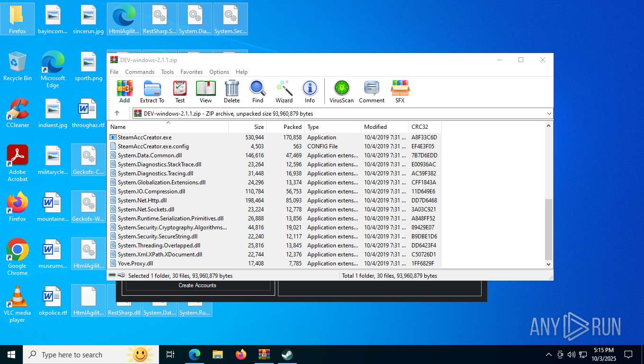Open the Commands menu
This screenshot has width=644, height=364.
pyautogui.click(x=140, y=72)
